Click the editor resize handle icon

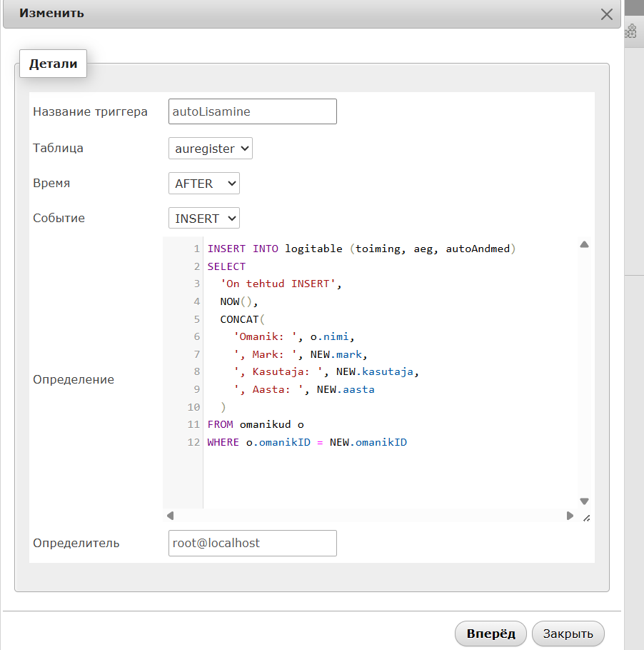click(586, 518)
